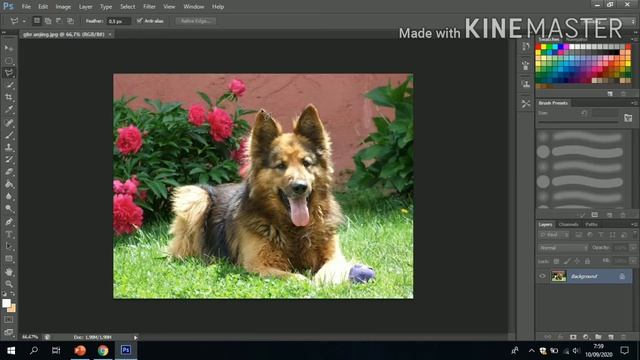This screenshot has height=360, width=640.
Task: Open the Brush Presets panel menu
Action: (633, 103)
